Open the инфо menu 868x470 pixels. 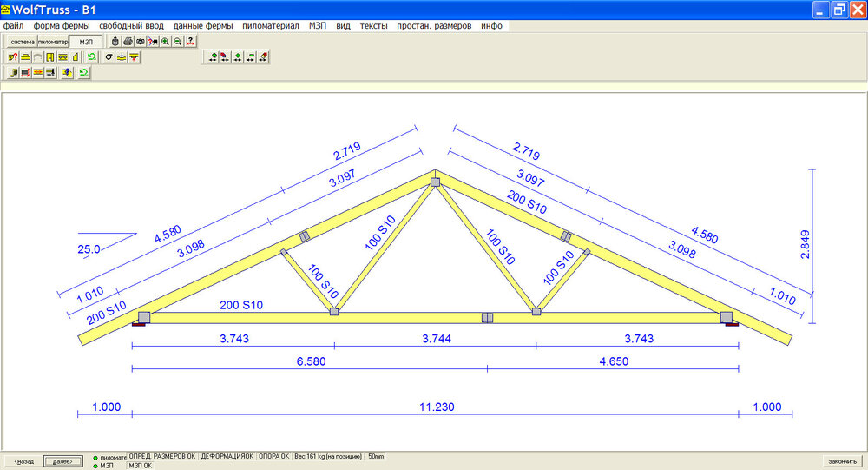click(x=492, y=26)
